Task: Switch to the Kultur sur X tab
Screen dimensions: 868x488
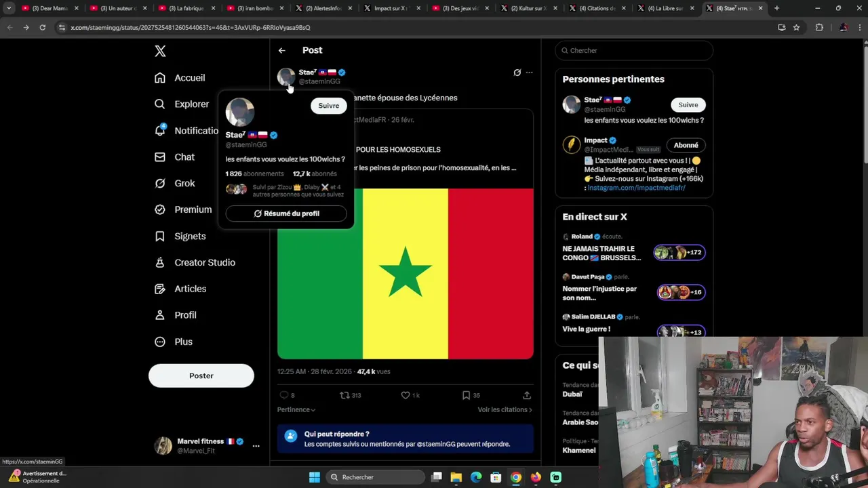Action: point(530,8)
